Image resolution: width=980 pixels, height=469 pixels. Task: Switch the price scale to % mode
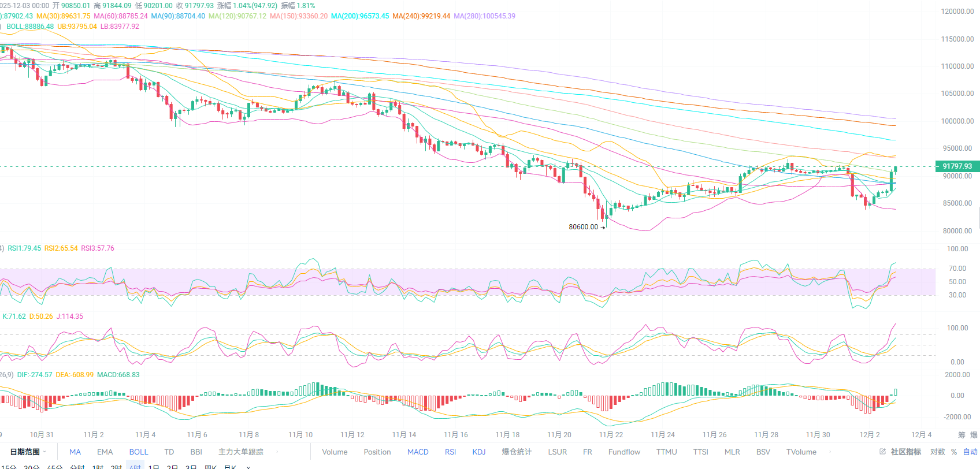pyautogui.click(x=954, y=452)
